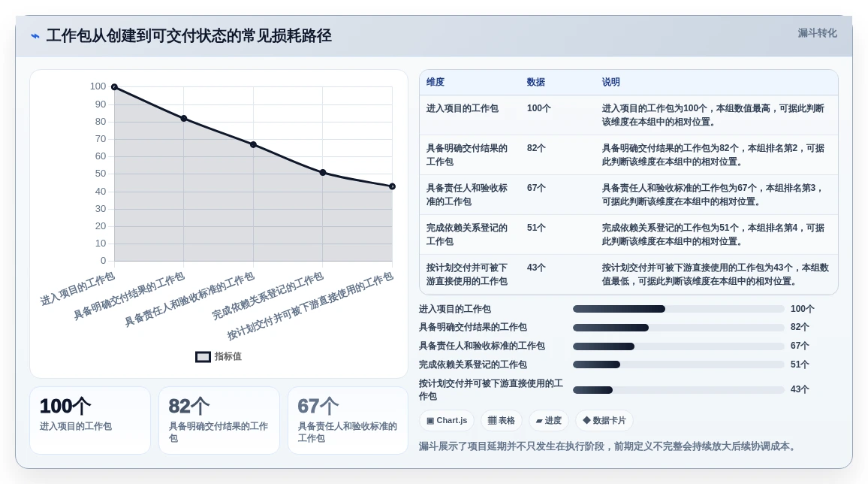
Task: Click y-axis label 100 on the chart
Action: click(x=98, y=86)
